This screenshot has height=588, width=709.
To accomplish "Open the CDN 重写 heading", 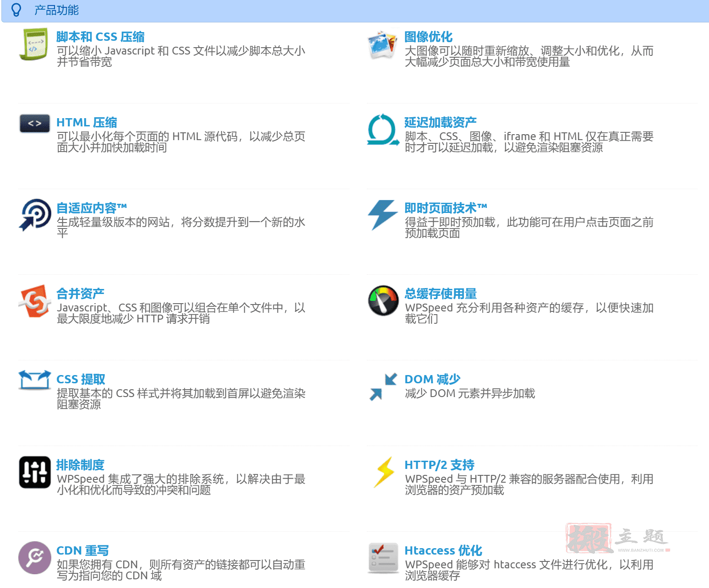I will point(82,550).
